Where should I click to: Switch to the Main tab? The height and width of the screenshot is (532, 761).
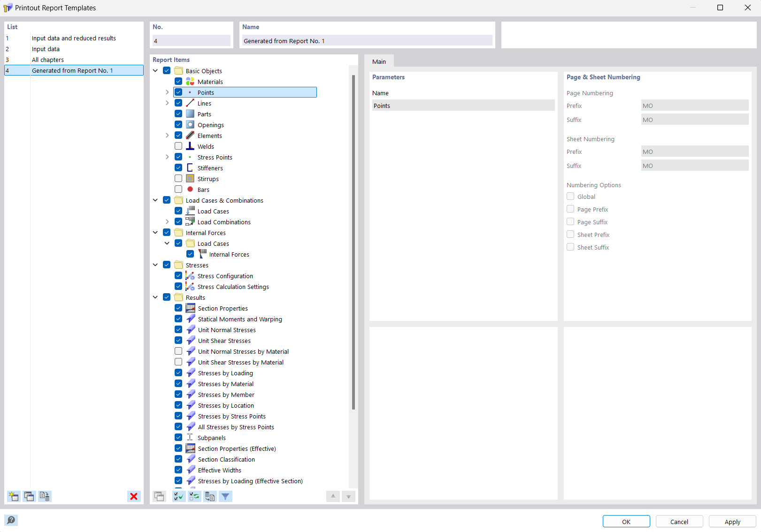tap(379, 61)
